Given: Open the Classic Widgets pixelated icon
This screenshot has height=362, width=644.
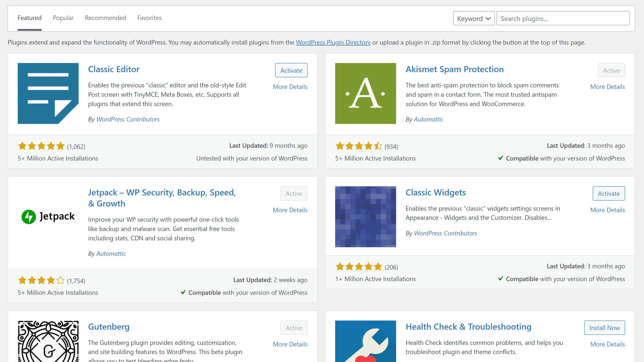Looking at the screenshot, I should coord(365,217).
